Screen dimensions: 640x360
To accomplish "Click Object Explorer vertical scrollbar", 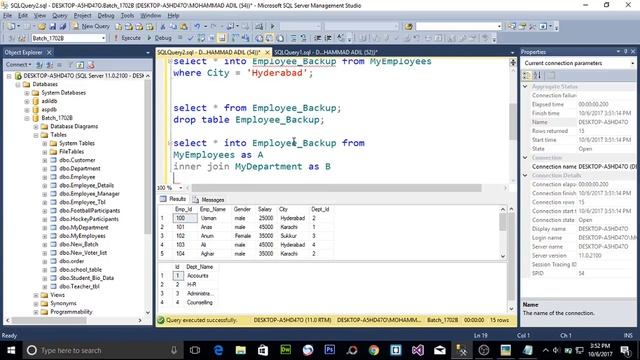I will (x=148, y=157).
